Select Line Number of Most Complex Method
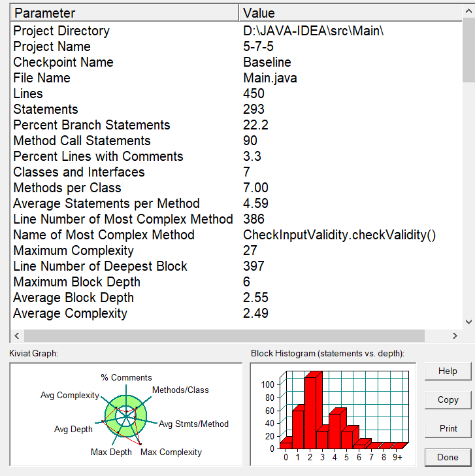Screen dimensions: 475x476 237,219
